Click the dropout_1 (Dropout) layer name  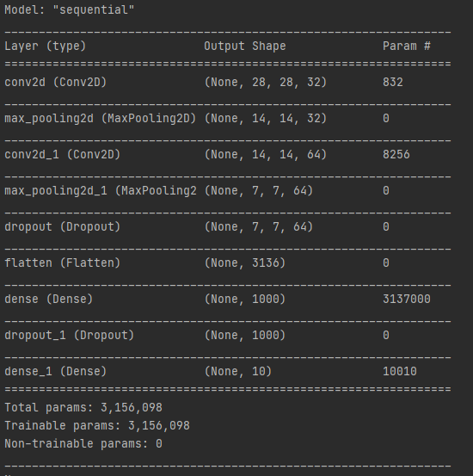click(x=69, y=335)
